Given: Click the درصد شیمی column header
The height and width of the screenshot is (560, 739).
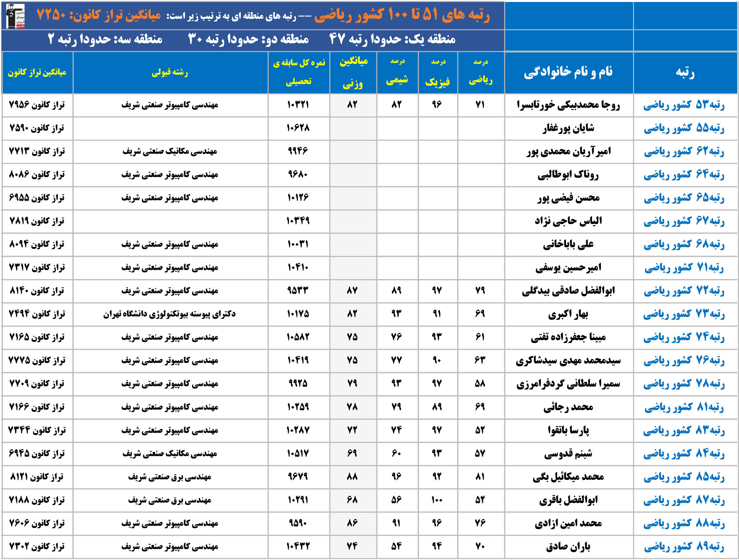Looking at the screenshot, I should click(397, 72).
